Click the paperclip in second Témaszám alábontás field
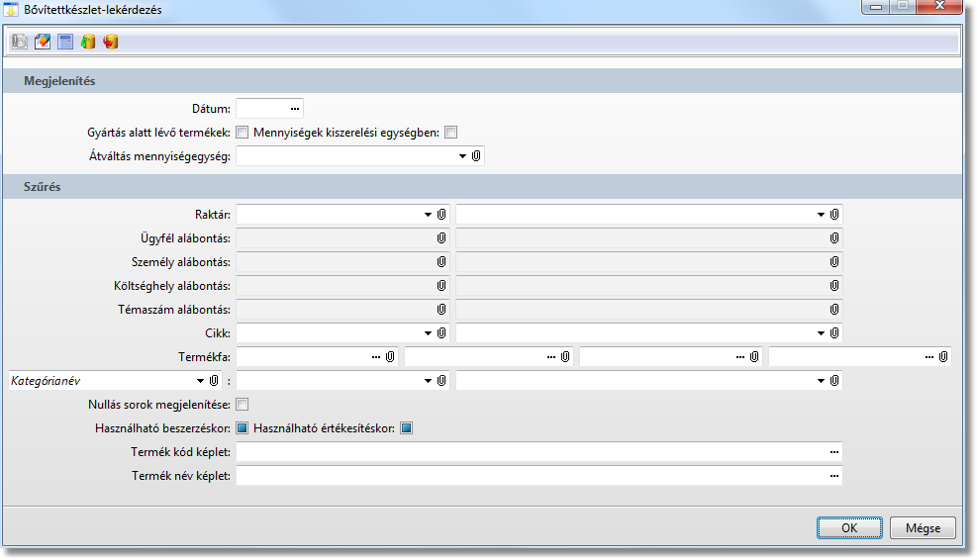The height and width of the screenshot is (560, 977). 834,309
